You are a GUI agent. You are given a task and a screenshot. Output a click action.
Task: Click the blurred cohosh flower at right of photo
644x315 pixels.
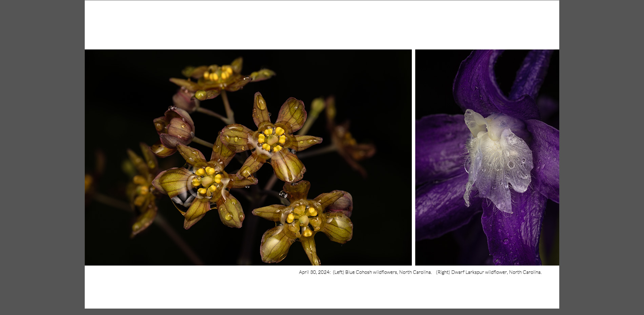tap(349, 142)
